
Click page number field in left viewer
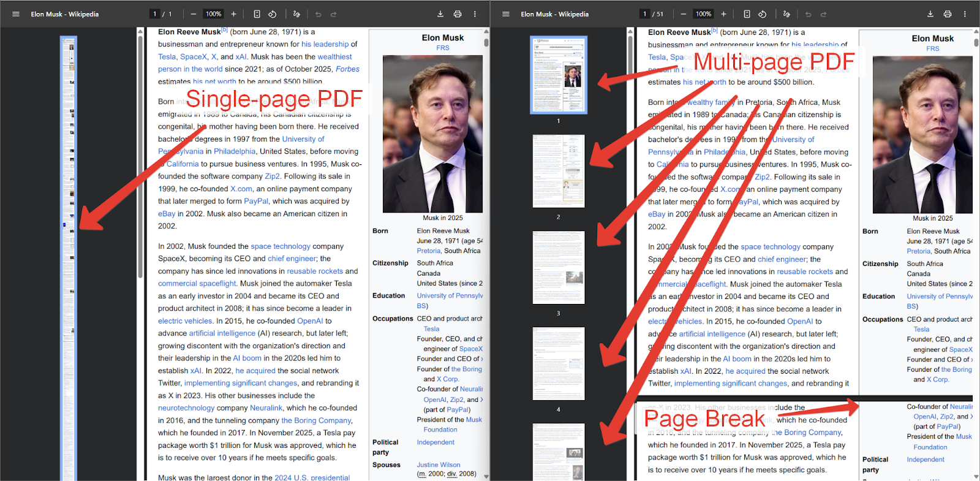click(x=155, y=14)
